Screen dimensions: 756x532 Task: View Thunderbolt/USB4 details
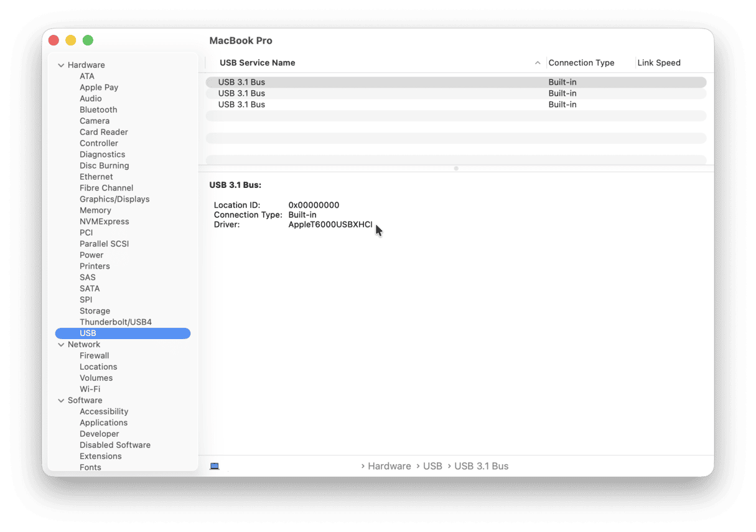click(116, 322)
